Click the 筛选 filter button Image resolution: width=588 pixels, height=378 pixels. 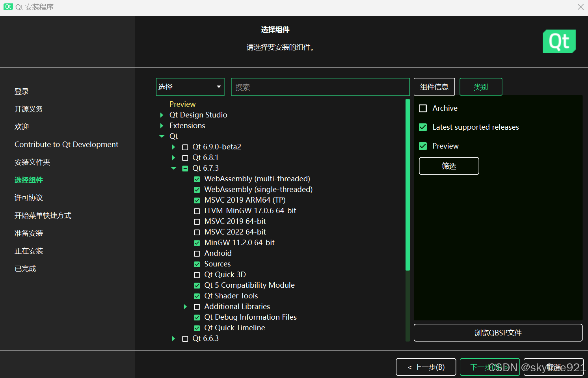pos(449,166)
